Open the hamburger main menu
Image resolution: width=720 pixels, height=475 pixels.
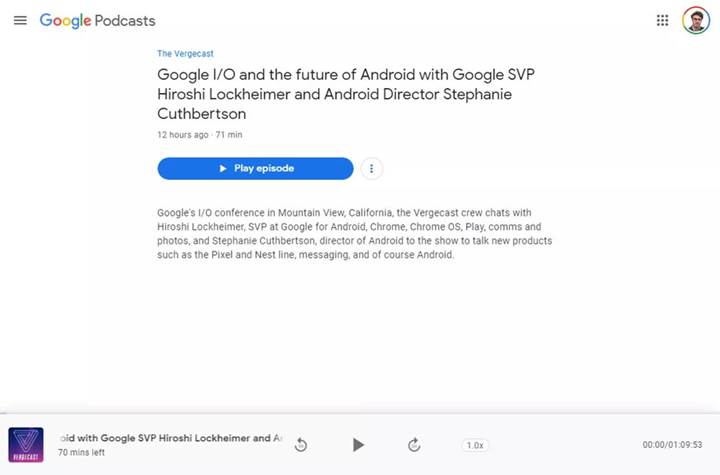[x=20, y=21]
